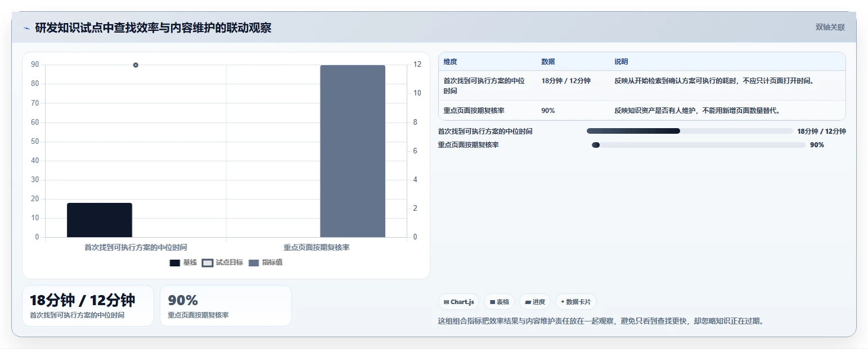
Task: Click the Chart.js chip
Action: coord(459,302)
